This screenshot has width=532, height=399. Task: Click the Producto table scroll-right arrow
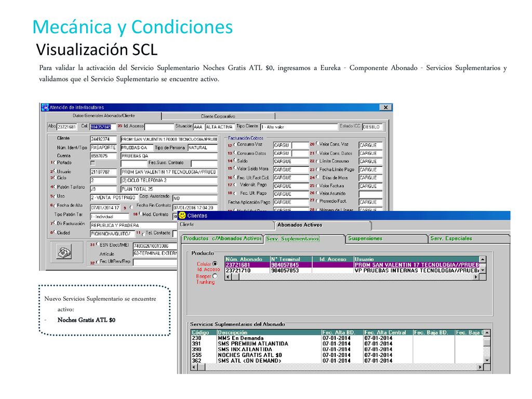point(476,277)
